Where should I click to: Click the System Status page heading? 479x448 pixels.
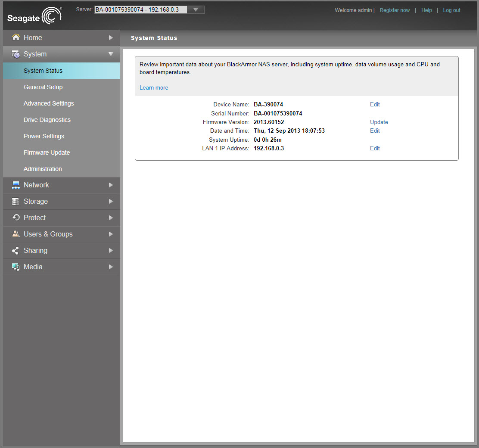point(154,38)
